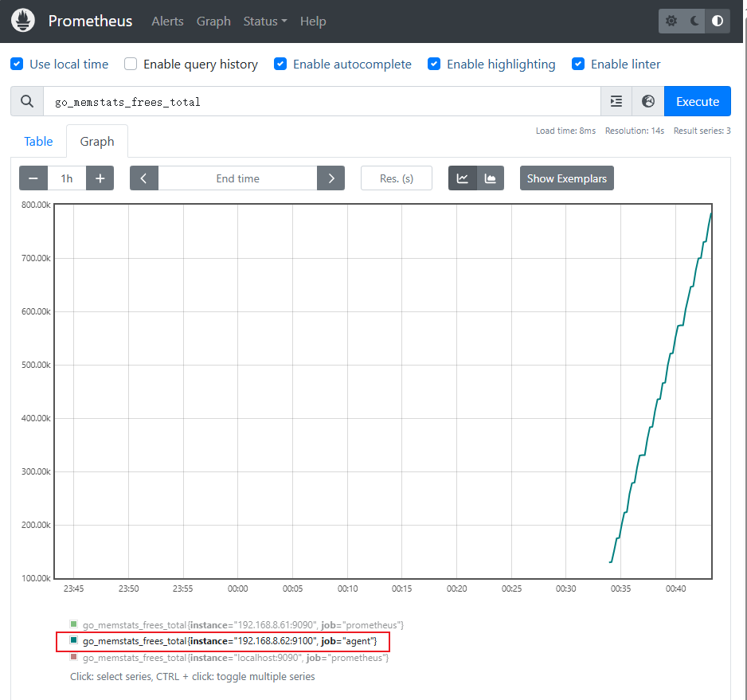This screenshot has height=700, width=747.
Task: Switch to dark theme moon icon
Action: (694, 21)
